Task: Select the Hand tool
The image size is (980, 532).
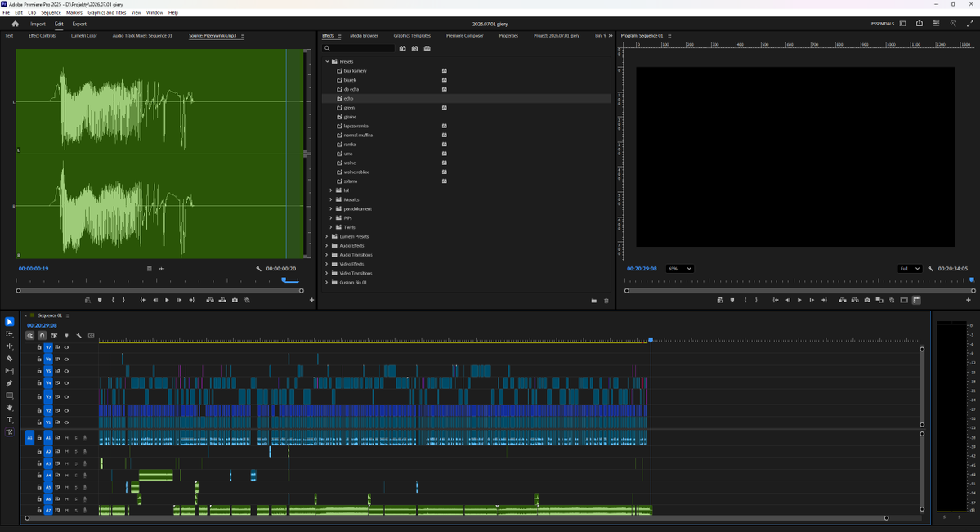Action: click(9, 408)
